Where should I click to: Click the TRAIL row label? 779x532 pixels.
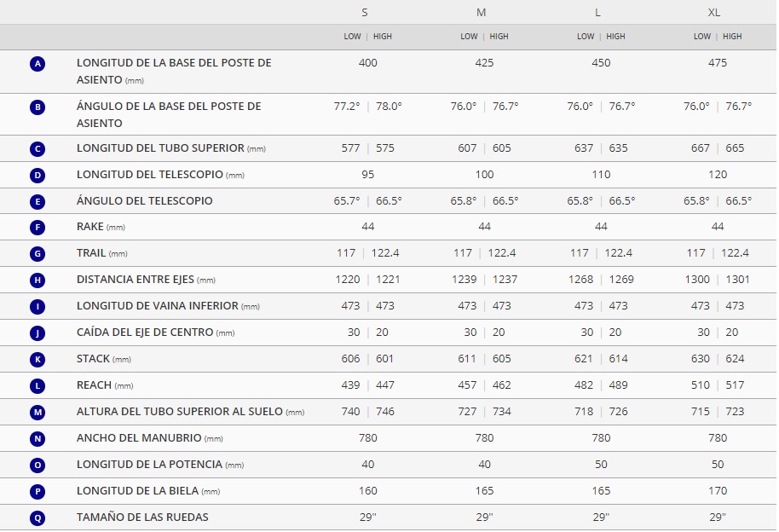pyautogui.click(x=91, y=252)
